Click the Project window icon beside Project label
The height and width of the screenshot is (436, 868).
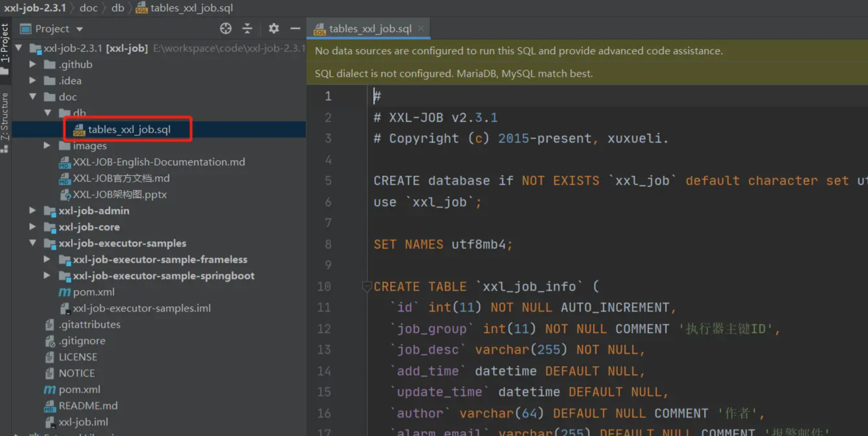(25, 29)
